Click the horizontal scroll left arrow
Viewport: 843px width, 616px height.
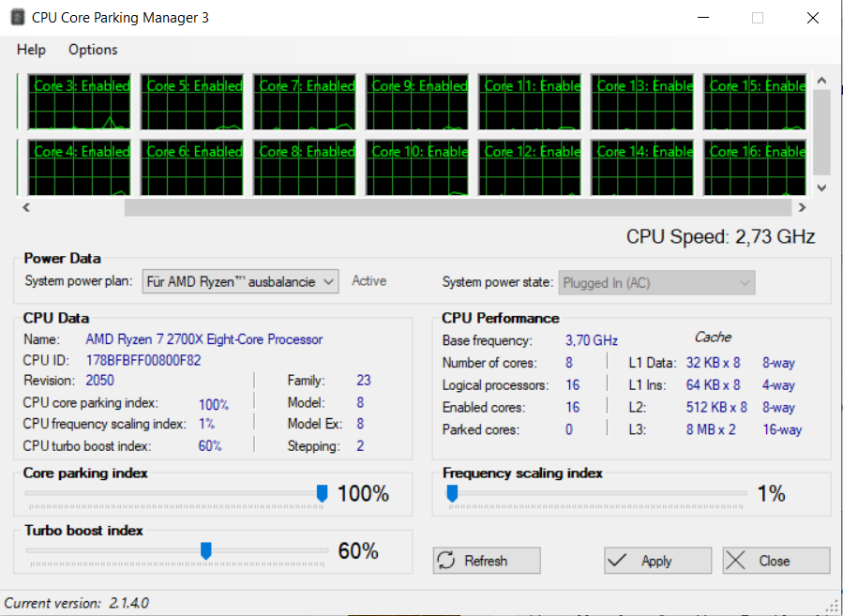(x=26, y=207)
